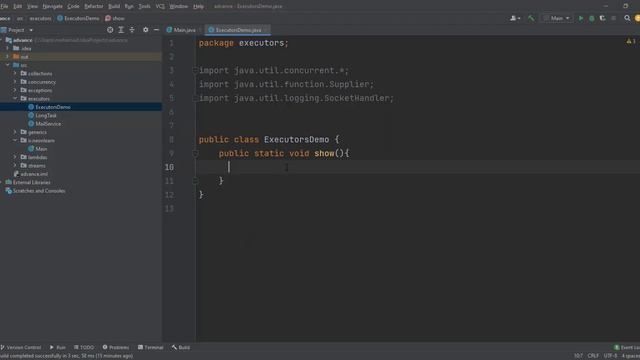Viewport: 640px width, 360px height.
Task: Click the warnings indicator in editor corner
Action: tap(631, 41)
